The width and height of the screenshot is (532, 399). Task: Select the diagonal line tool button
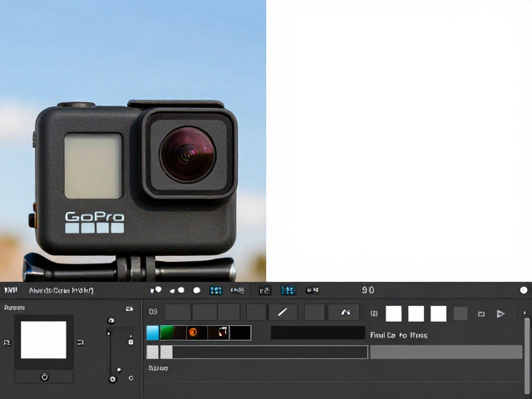point(283,313)
